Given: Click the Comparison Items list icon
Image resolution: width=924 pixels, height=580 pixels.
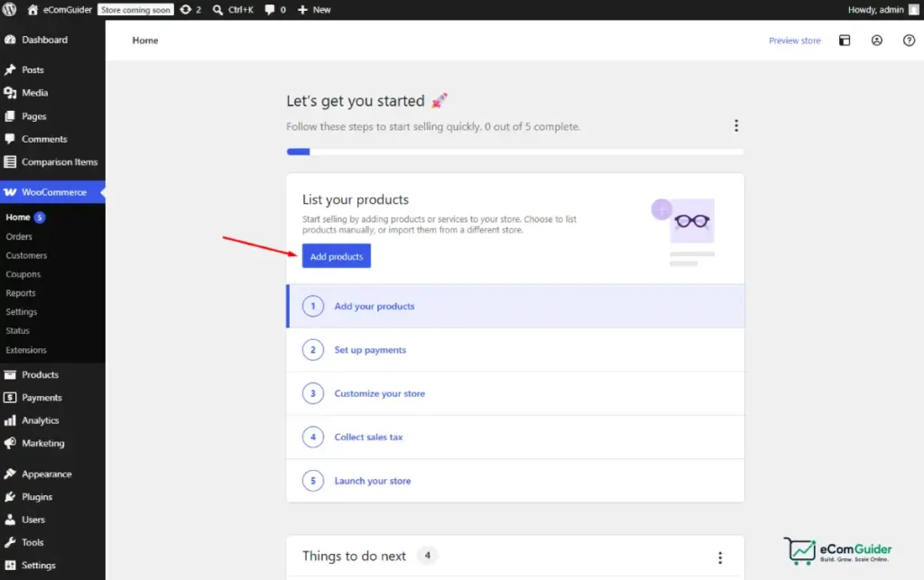Looking at the screenshot, I should [x=10, y=161].
